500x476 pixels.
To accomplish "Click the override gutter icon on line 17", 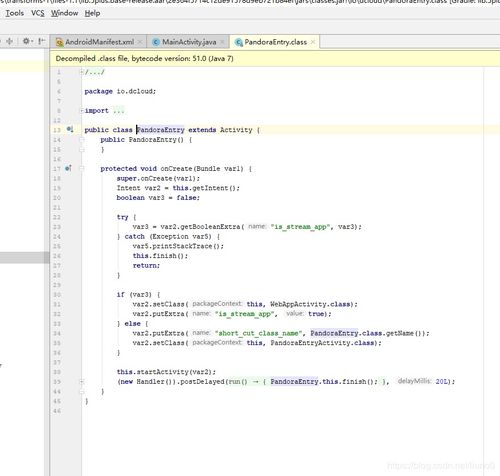I will [x=69, y=168].
